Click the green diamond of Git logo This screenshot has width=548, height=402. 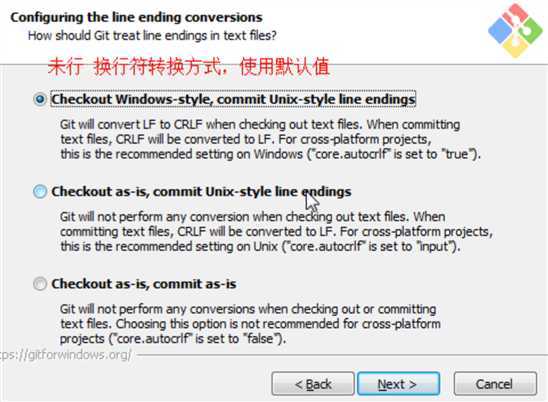(x=531, y=31)
